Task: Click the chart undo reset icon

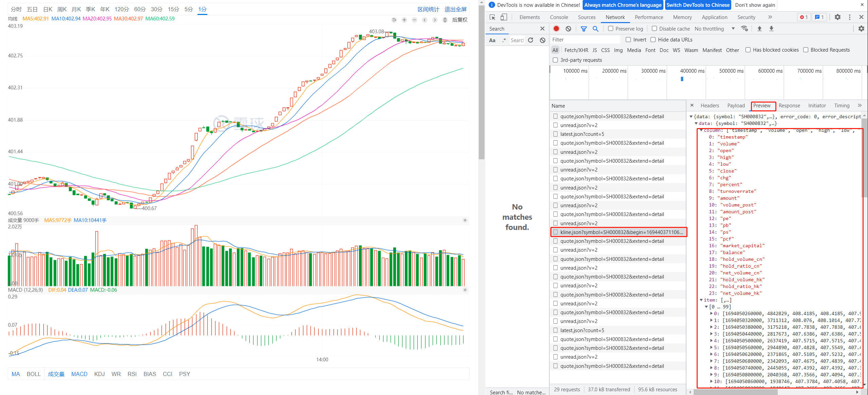Action: click(394, 20)
